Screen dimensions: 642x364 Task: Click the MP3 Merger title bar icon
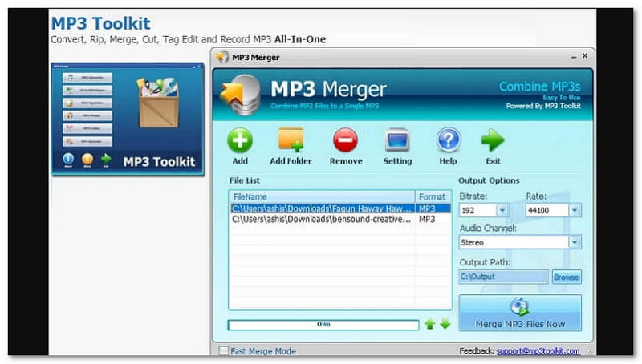pos(222,57)
